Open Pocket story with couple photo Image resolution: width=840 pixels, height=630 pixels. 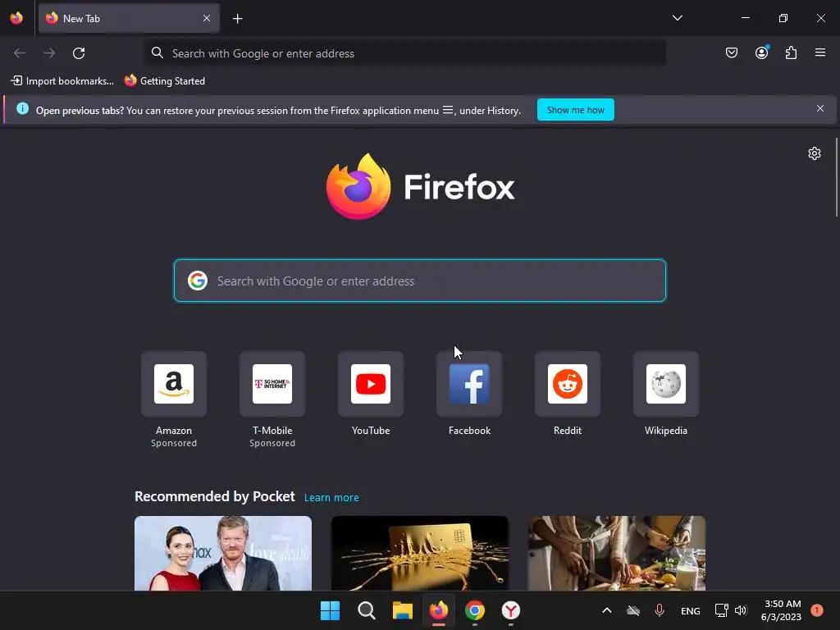[x=223, y=554]
